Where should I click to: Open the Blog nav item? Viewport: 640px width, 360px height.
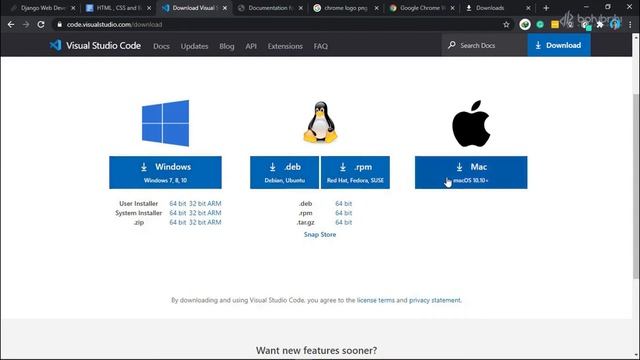point(227,46)
